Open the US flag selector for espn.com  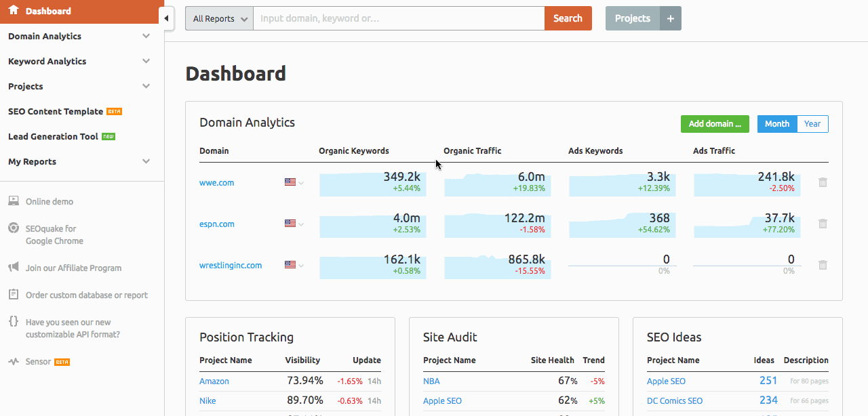294,224
